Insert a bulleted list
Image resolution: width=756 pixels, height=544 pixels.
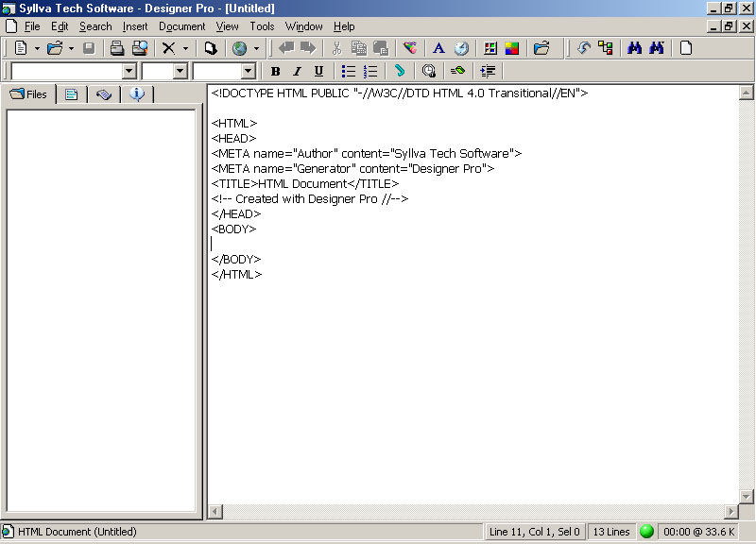347,71
